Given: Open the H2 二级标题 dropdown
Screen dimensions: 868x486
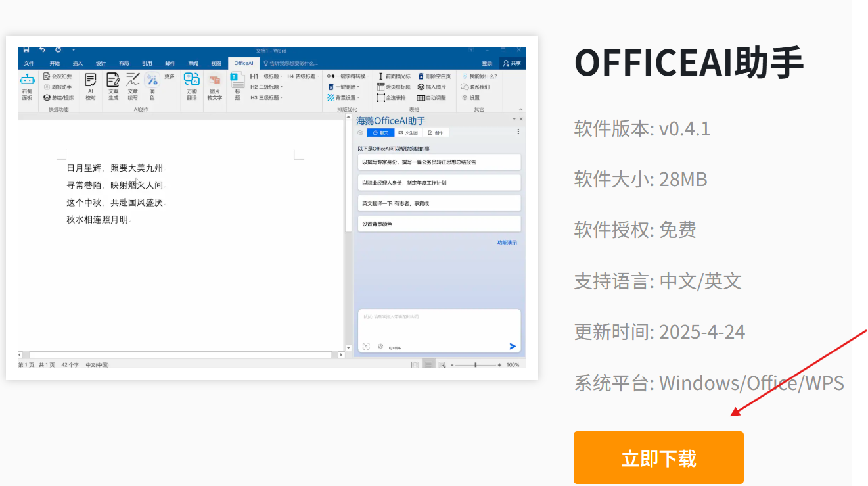Looking at the screenshot, I should click(x=266, y=87).
